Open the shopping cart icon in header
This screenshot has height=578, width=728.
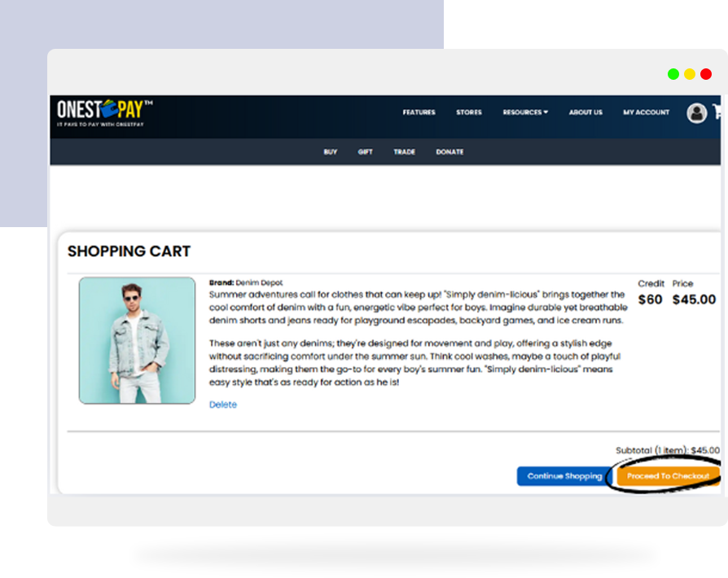[x=719, y=112]
